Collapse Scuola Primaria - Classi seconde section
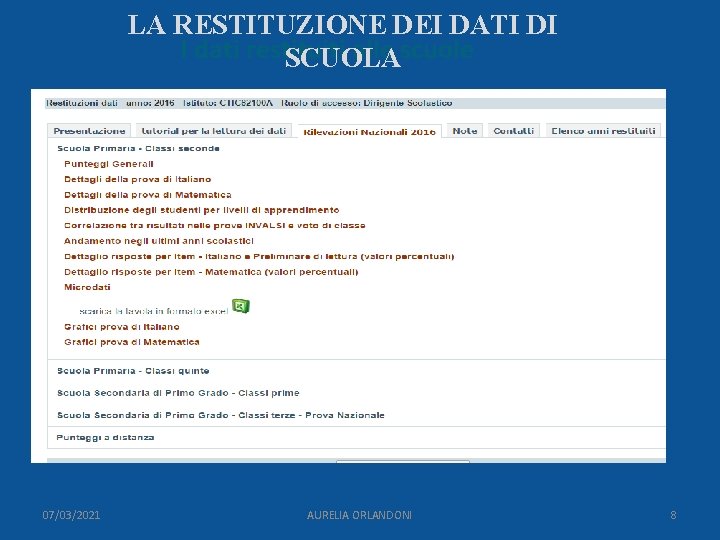The image size is (720, 540). [138, 148]
